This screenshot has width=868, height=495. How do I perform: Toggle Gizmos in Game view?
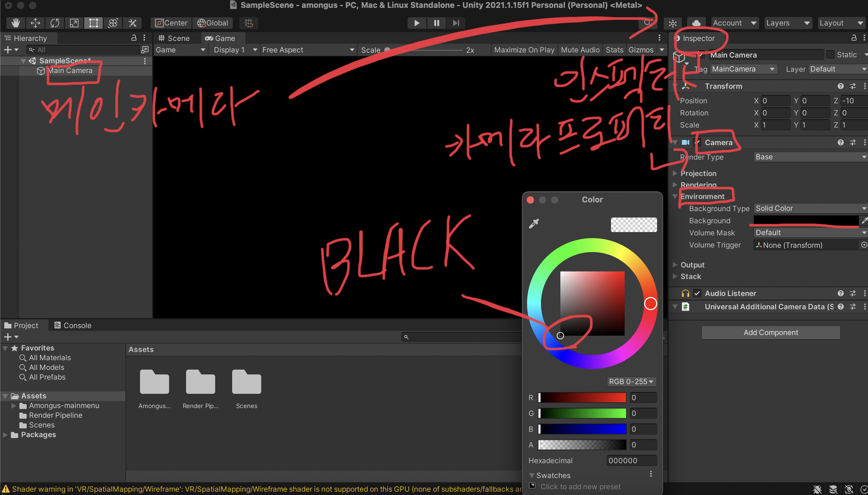click(x=641, y=50)
